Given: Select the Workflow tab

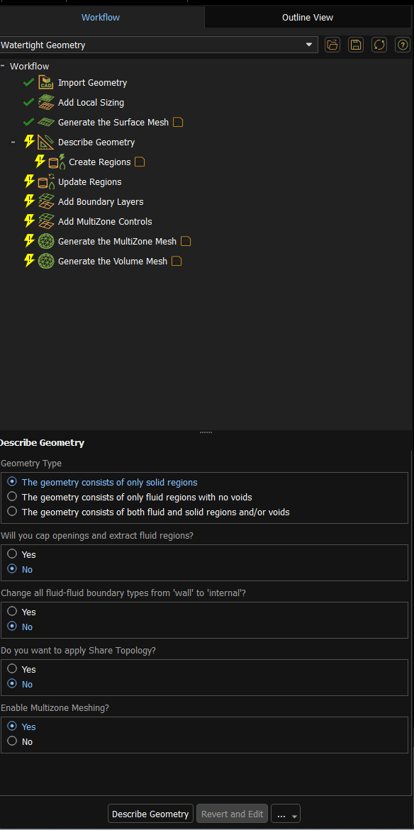Looking at the screenshot, I should tap(101, 17).
